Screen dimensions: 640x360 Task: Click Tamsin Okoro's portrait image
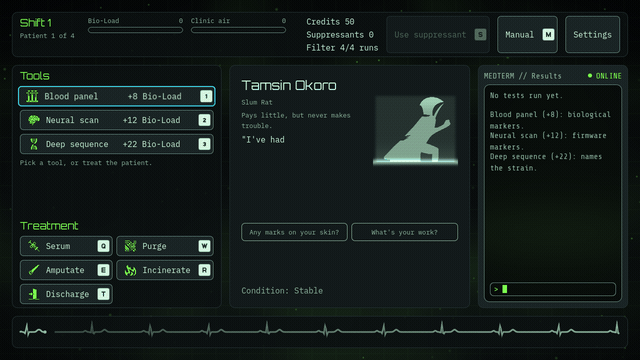pyautogui.click(x=416, y=131)
